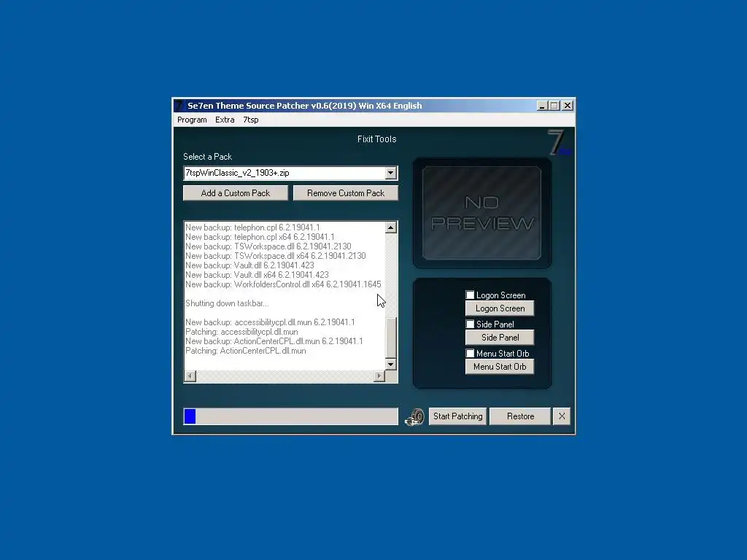Close the Se7en Theme Source Patcher window
This screenshot has height=560, width=747.
(568, 106)
